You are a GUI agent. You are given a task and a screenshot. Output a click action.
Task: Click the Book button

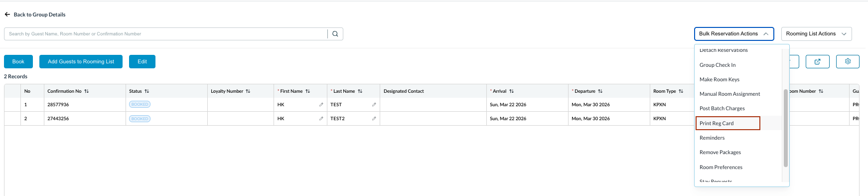pos(18,62)
